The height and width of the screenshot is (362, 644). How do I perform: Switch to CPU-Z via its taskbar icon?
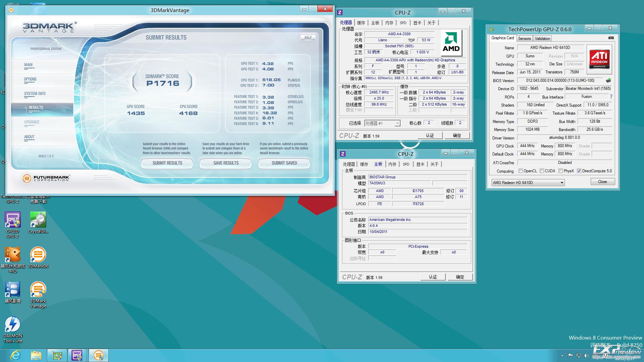[x=77, y=355]
